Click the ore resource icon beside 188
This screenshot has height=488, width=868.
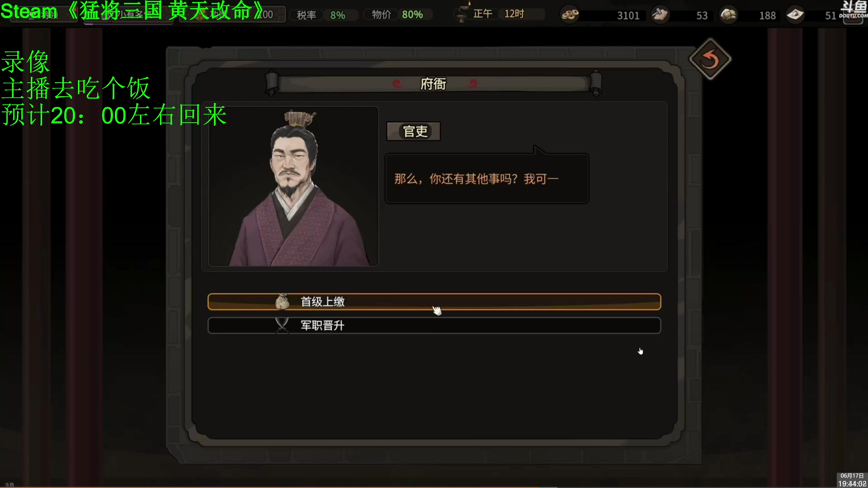pyautogui.click(x=728, y=15)
